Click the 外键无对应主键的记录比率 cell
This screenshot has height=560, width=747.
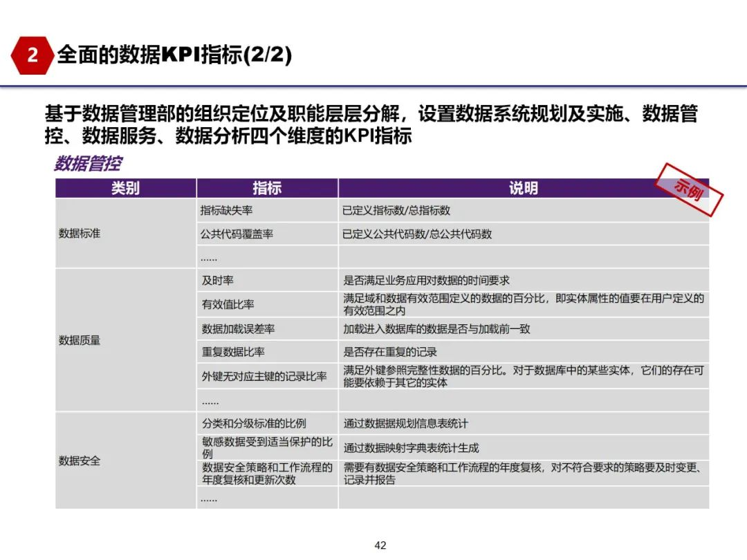coord(267,376)
